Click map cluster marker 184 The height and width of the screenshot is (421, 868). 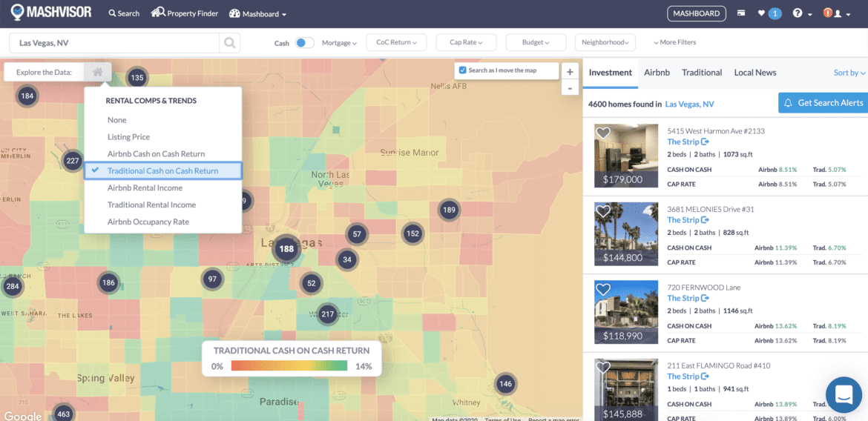(x=27, y=96)
